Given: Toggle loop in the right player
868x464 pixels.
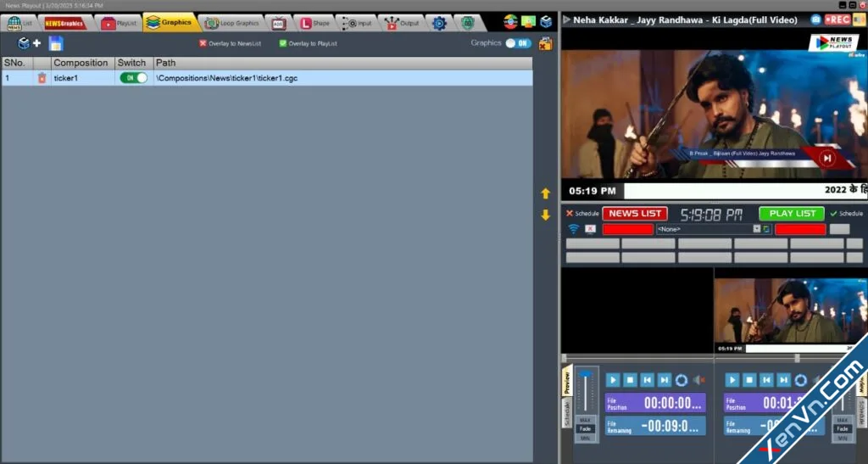Looking at the screenshot, I should click(800, 380).
